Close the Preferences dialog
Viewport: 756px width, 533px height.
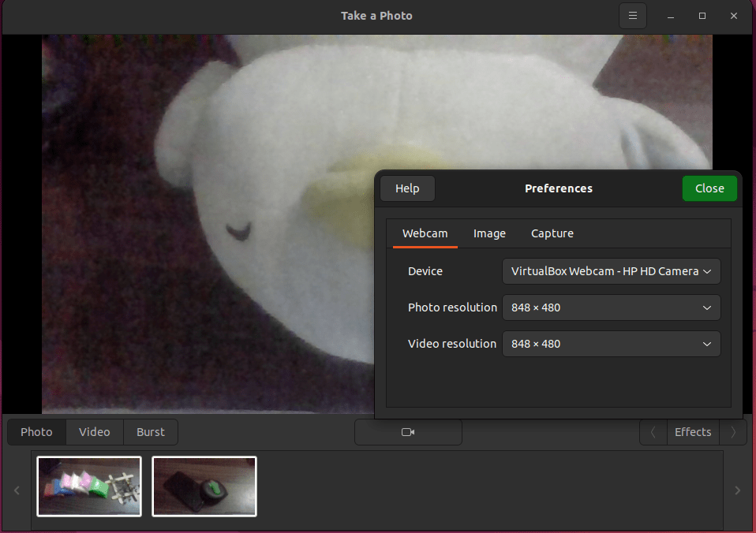click(x=709, y=188)
